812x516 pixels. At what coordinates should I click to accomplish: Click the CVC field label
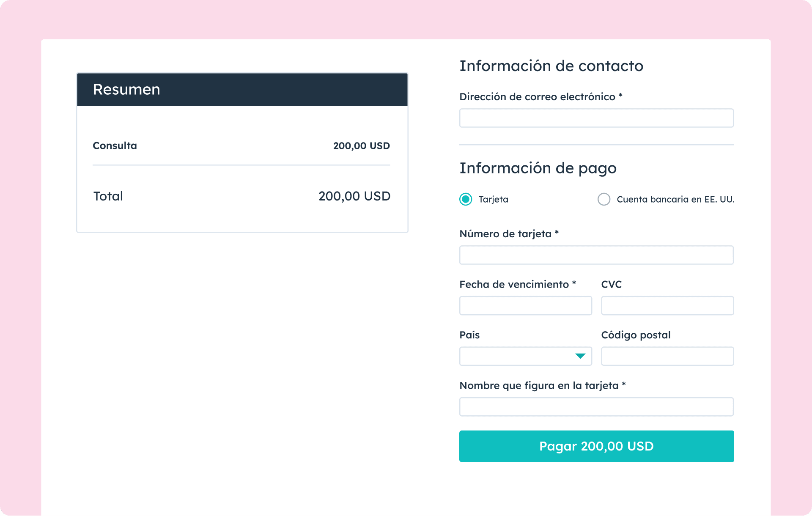612,284
